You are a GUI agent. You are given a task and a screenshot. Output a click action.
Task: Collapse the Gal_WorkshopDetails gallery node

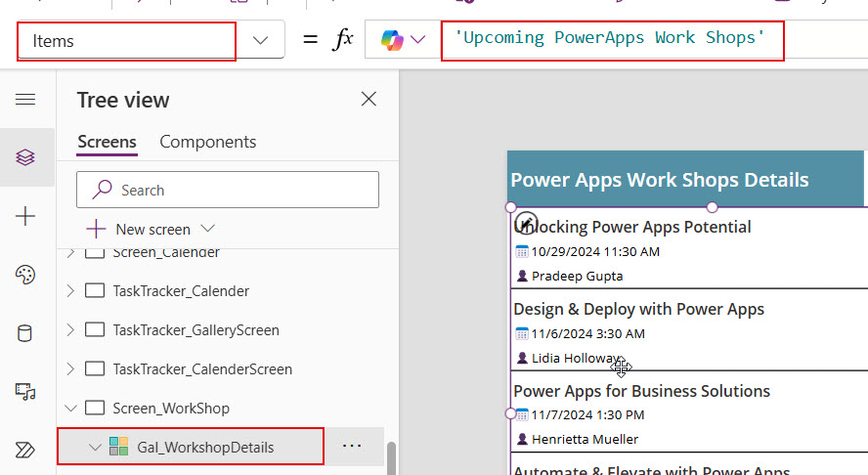click(x=95, y=448)
